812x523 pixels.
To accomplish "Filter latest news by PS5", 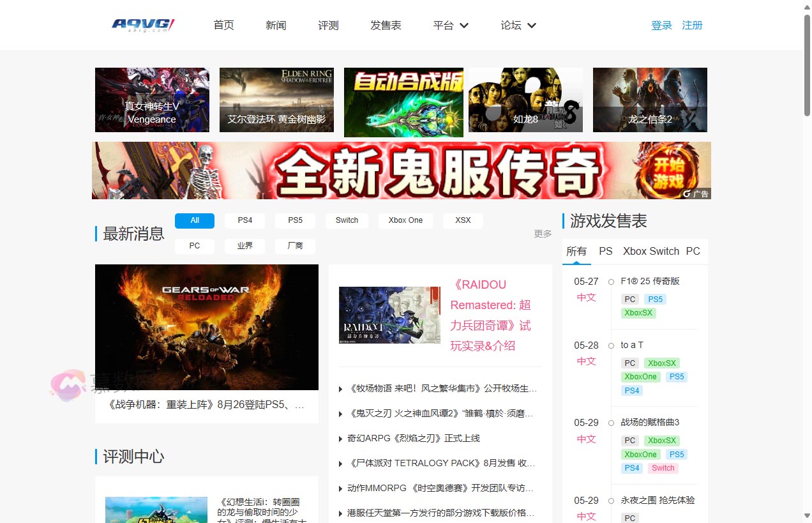I will coord(295,220).
